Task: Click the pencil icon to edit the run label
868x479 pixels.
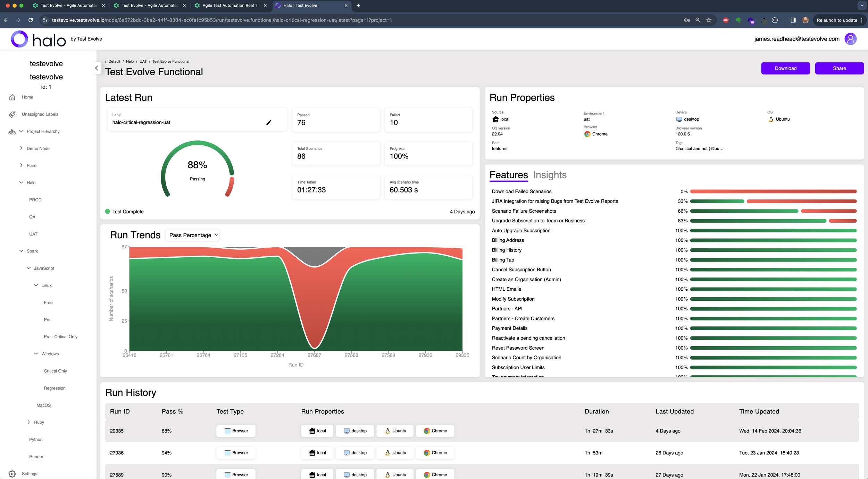Action: click(x=269, y=122)
